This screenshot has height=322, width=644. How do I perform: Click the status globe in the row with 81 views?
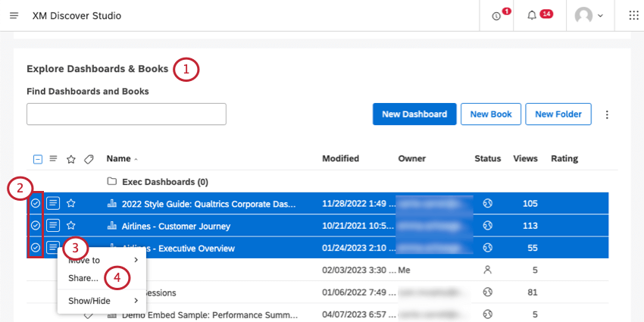pos(487,292)
